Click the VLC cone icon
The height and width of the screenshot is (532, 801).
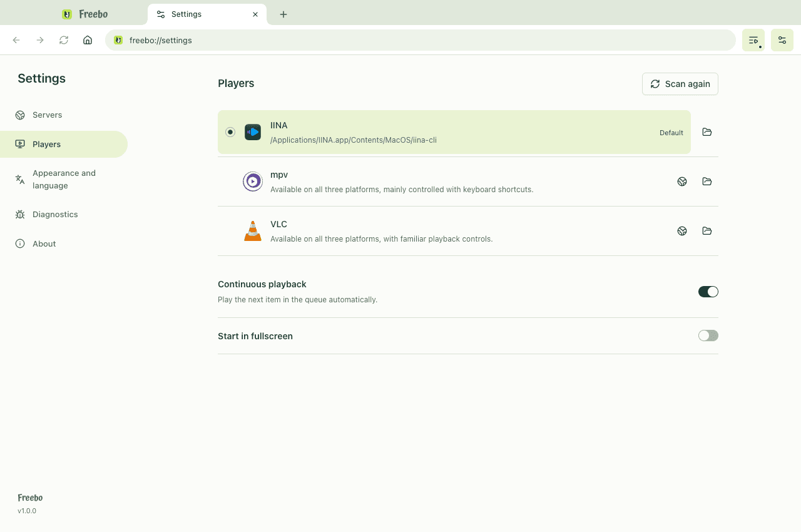[253, 231]
